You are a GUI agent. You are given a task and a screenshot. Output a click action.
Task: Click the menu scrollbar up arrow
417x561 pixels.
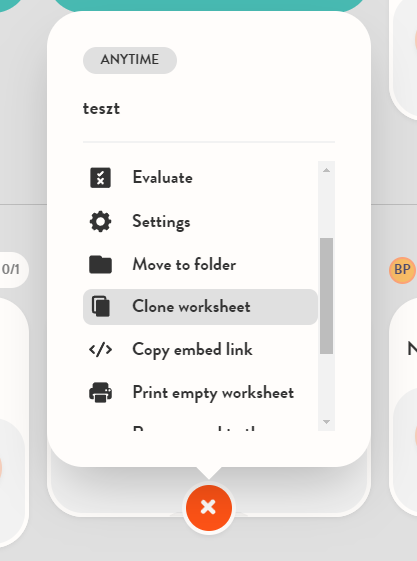pos(326,170)
